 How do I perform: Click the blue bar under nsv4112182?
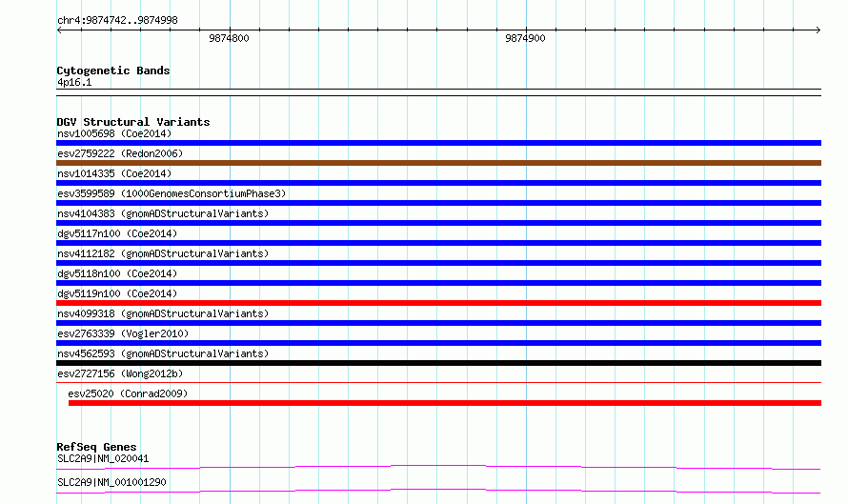[438, 263]
